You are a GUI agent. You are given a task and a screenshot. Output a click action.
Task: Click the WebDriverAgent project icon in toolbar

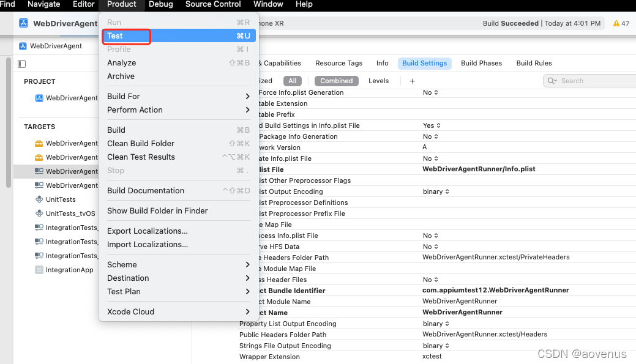coord(23,23)
